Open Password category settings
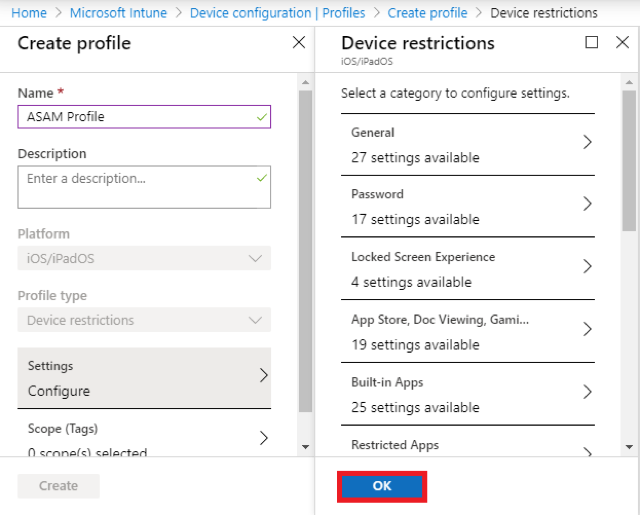 (x=468, y=206)
